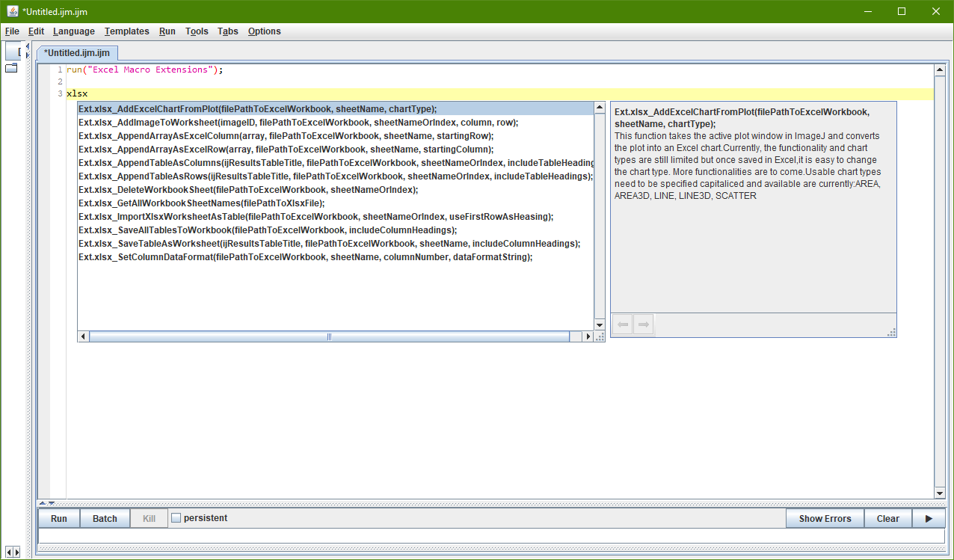Choose Ext.xlsx_AddExcelChartFromPlot in the autocomplete list

pyautogui.click(x=336, y=108)
